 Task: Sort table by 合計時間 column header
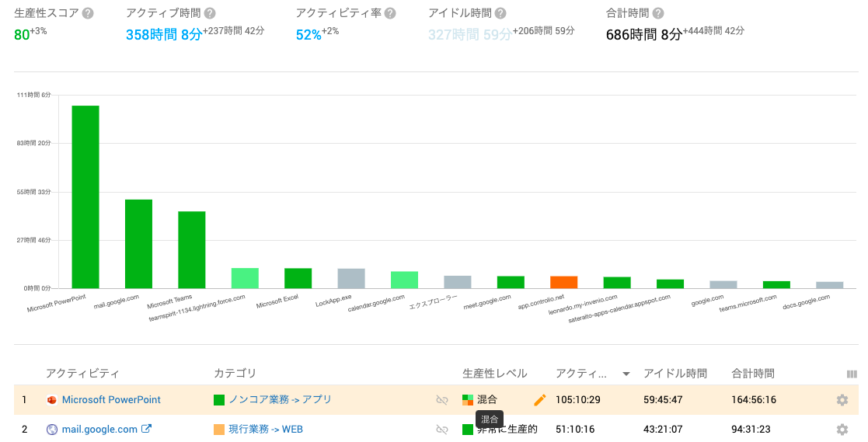pyautogui.click(x=753, y=374)
